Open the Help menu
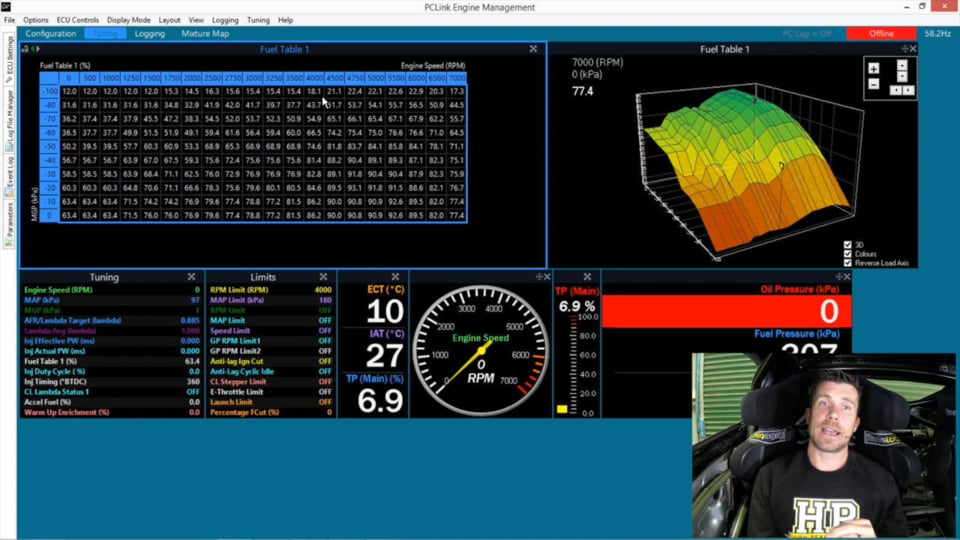This screenshot has height=540, width=960. 285,20
